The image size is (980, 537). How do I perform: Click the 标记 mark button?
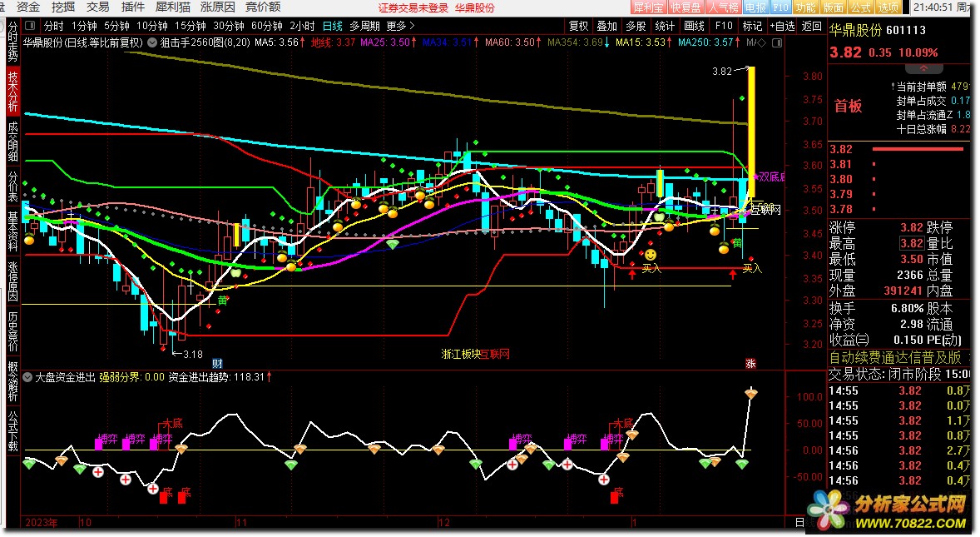point(752,26)
